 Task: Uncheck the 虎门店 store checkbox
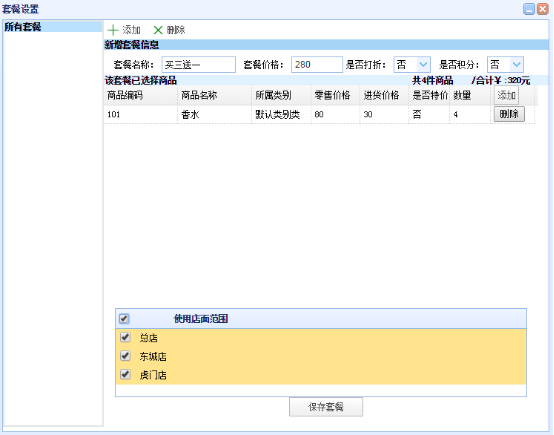[x=125, y=374]
